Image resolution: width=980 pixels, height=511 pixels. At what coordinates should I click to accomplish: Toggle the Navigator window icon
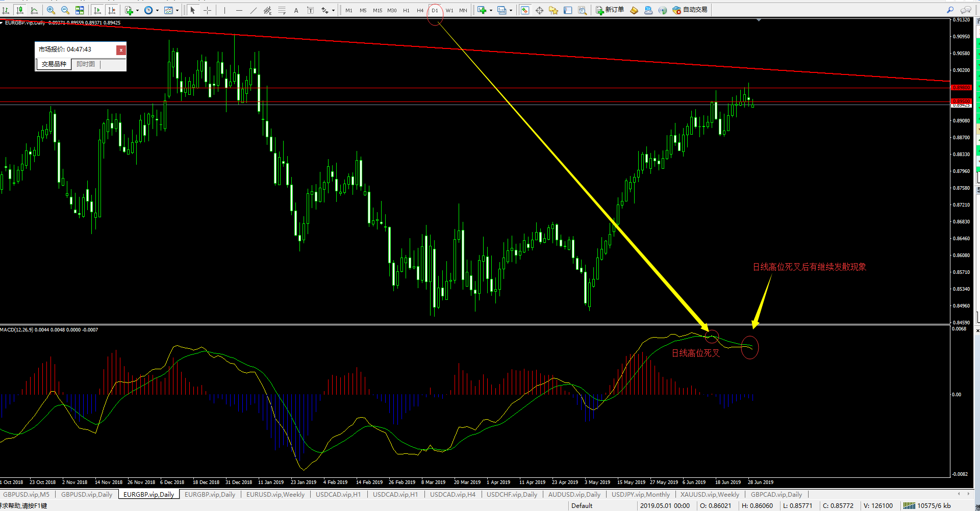click(x=554, y=10)
